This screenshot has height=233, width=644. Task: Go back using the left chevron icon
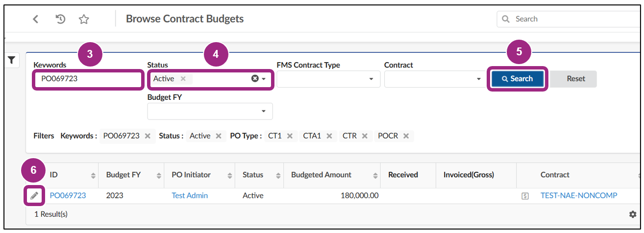pyautogui.click(x=35, y=19)
